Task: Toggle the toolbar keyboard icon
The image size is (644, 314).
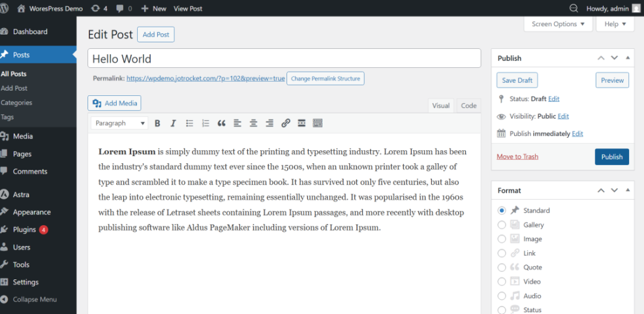Action: point(318,123)
